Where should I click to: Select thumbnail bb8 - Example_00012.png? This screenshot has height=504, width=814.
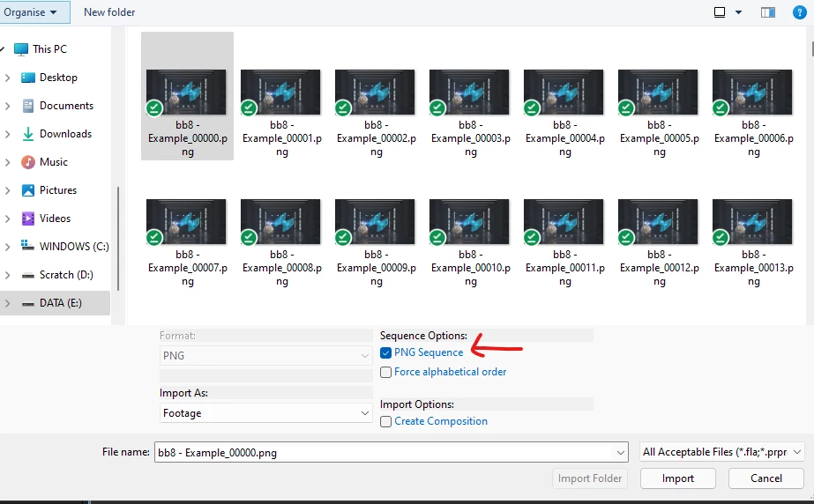click(658, 221)
